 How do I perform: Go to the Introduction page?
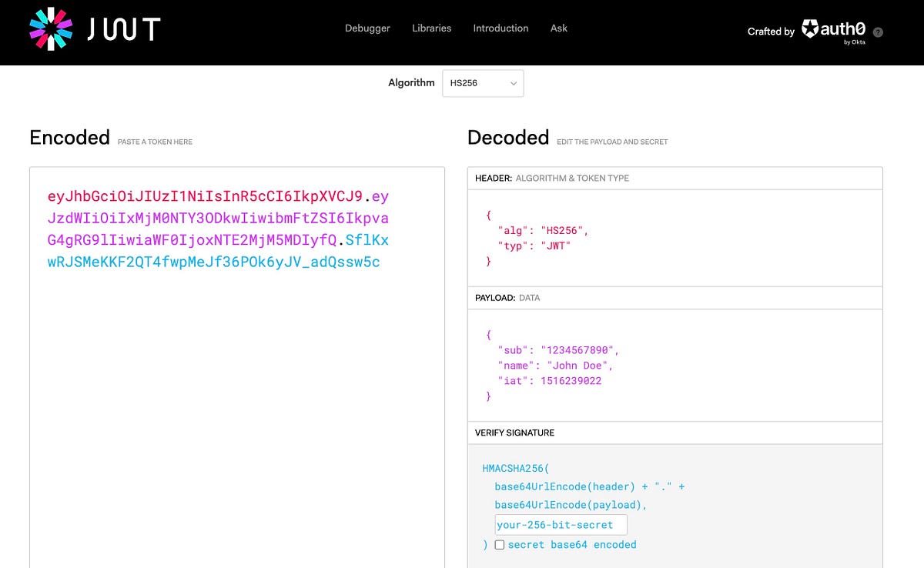pos(500,28)
